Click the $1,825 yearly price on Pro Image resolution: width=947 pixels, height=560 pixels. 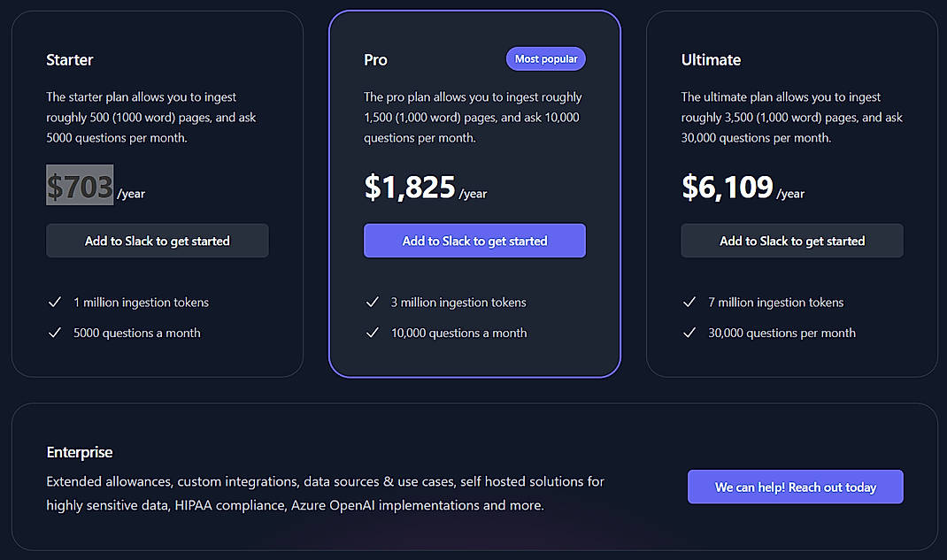pos(407,187)
